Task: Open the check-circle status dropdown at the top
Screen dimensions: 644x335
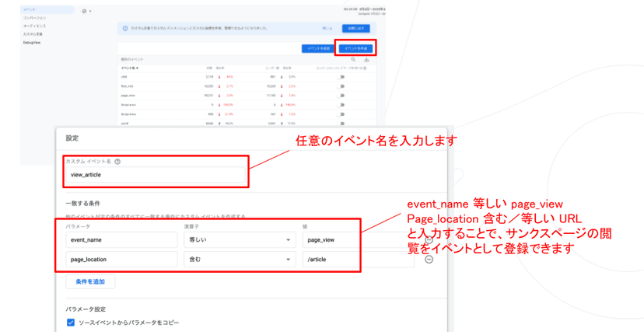Action: tap(86, 11)
